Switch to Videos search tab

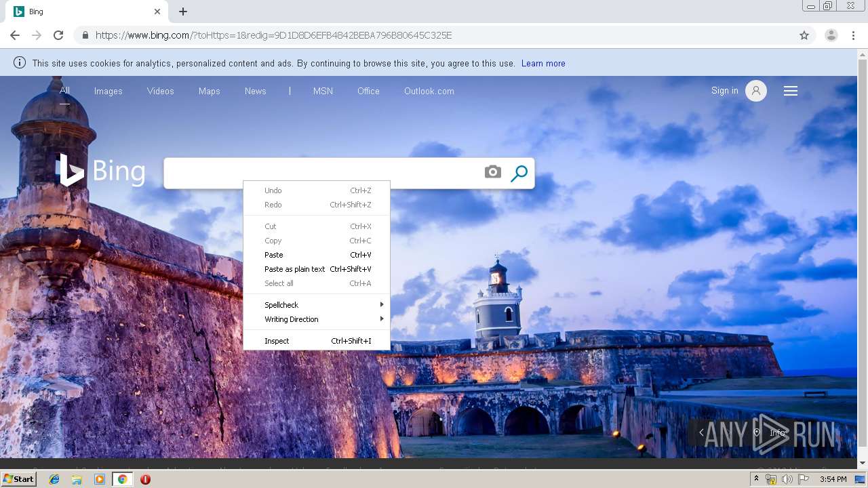161,91
